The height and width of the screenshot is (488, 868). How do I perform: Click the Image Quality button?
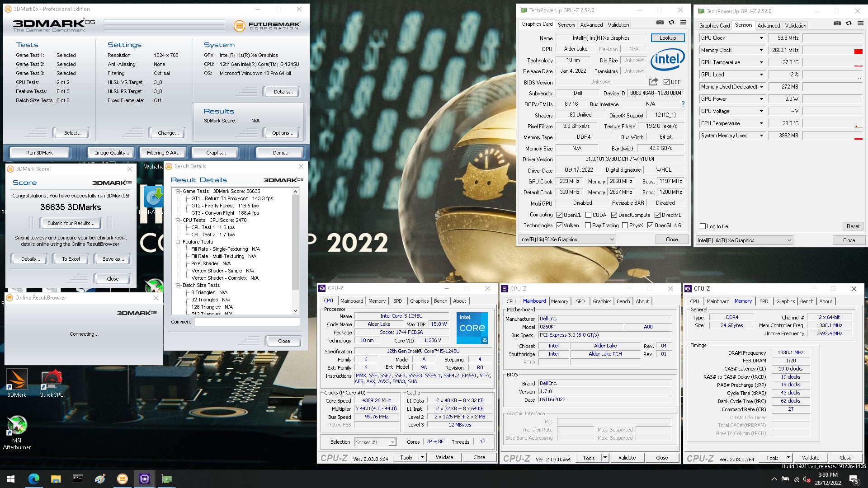112,153
